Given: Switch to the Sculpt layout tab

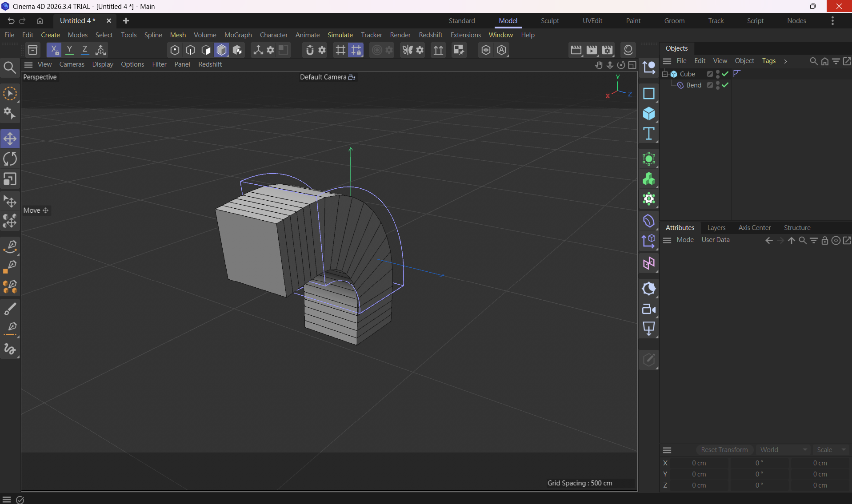Looking at the screenshot, I should tap(550, 21).
